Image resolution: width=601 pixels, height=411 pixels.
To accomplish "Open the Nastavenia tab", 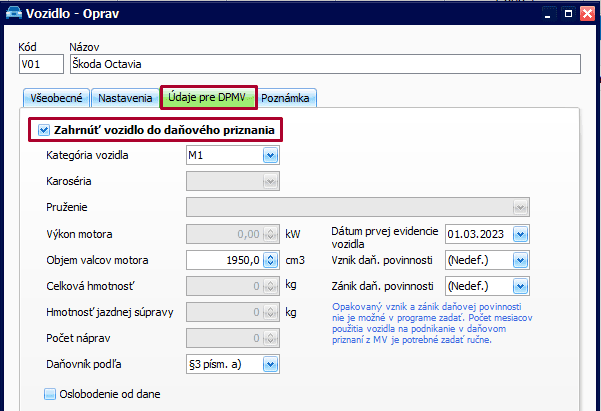I will [x=125, y=98].
